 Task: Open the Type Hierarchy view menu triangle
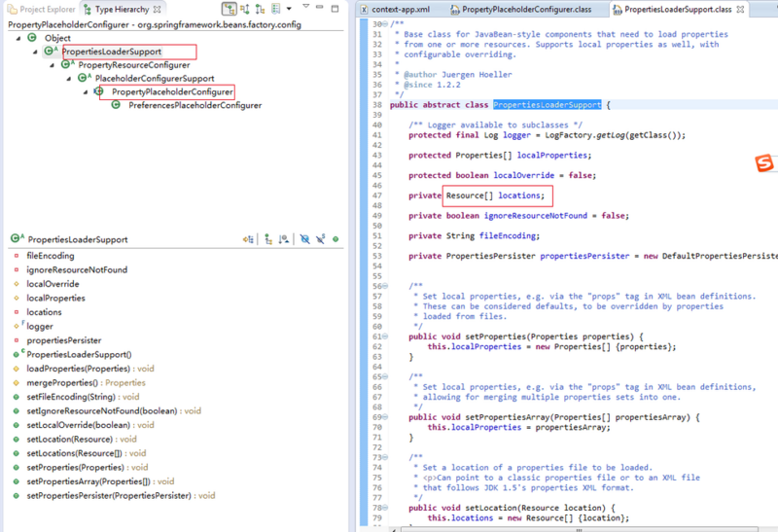pos(306,7)
